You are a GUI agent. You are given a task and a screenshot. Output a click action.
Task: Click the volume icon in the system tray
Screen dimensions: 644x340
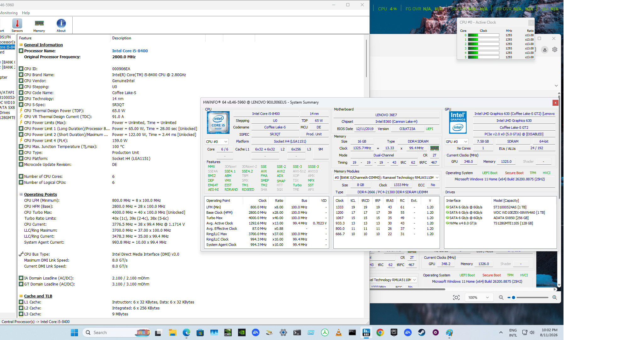(x=532, y=332)
